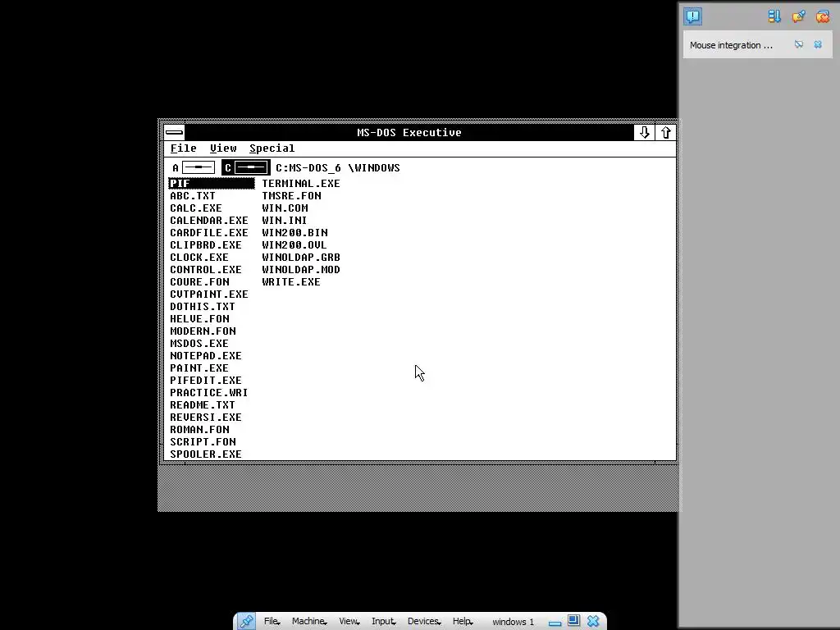
Task: Select TERMINAL.EXE file
Action: pos(301,183)
